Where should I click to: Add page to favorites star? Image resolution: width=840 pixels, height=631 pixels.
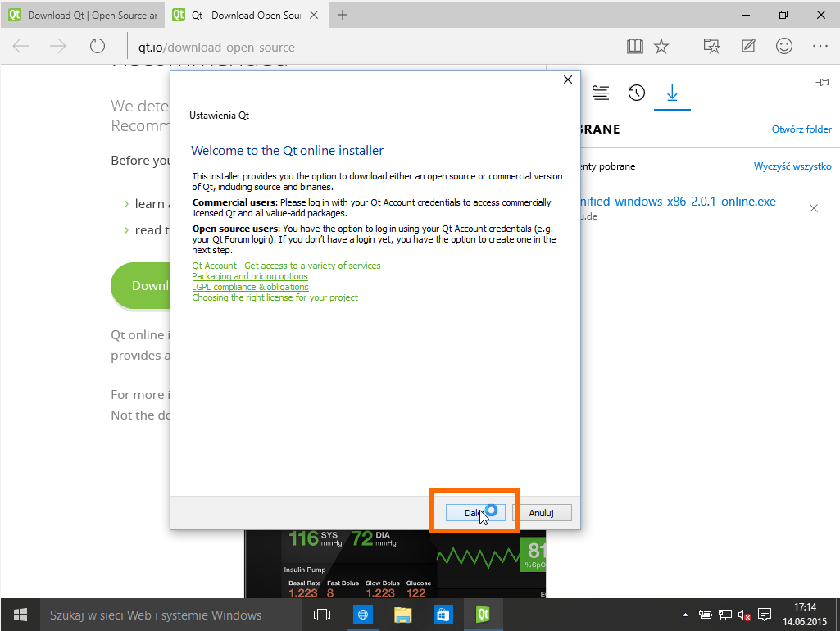tap(661, 47)
